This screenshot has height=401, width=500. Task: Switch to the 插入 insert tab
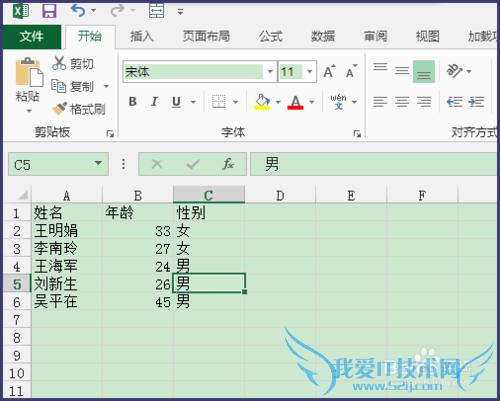[x=142, y=36]
